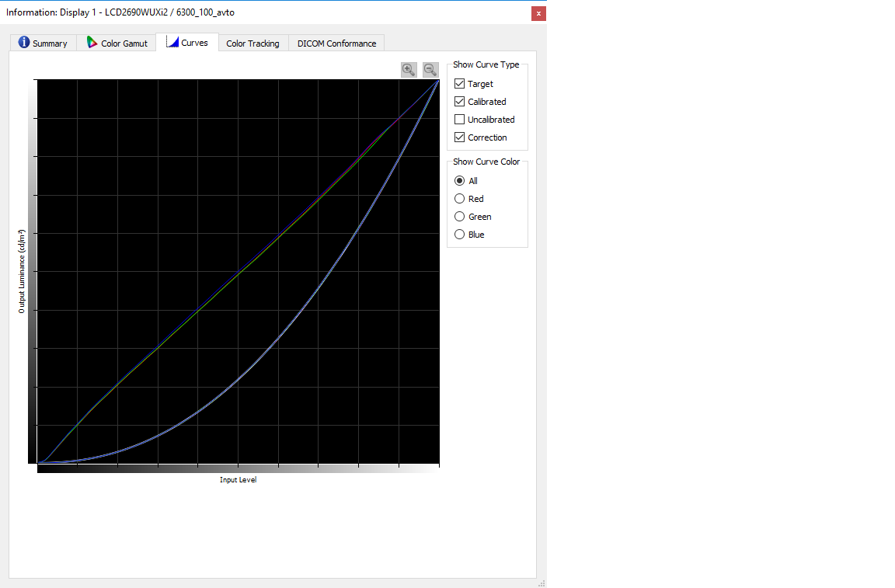895x588 pixels.
Task: Click the curves graph plot area
Action: [x=238, y=271]
